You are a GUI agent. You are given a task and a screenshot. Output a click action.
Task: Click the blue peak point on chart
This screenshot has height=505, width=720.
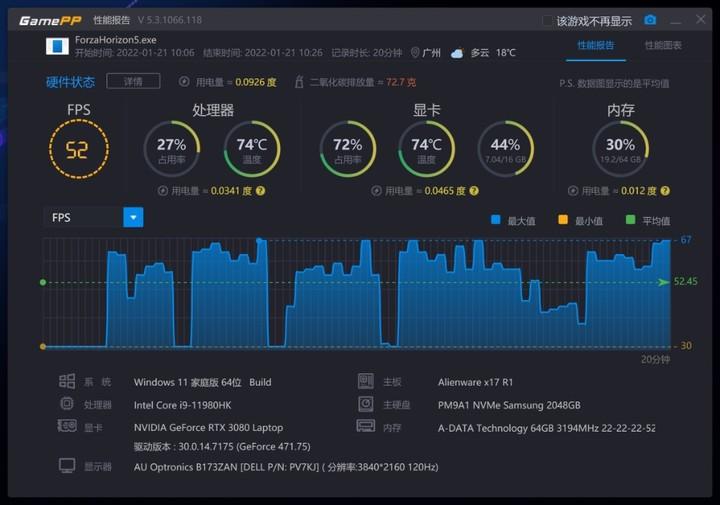tap(259, 240)
